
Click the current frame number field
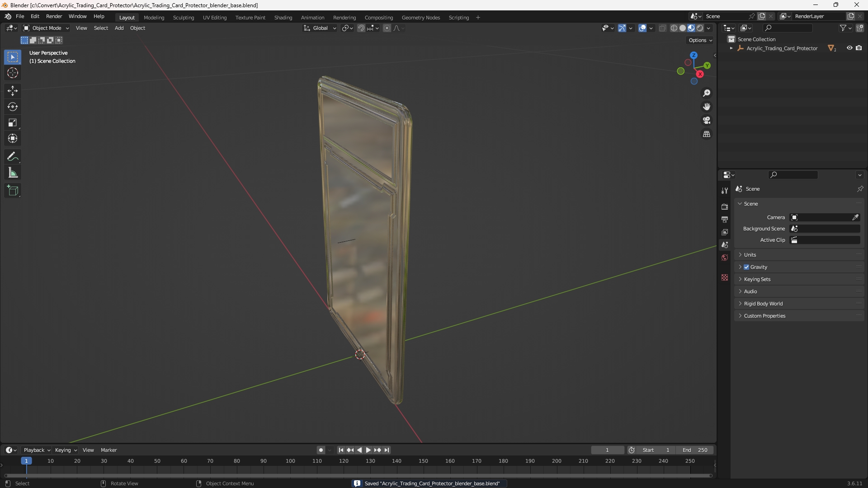[x=607, y=450]
